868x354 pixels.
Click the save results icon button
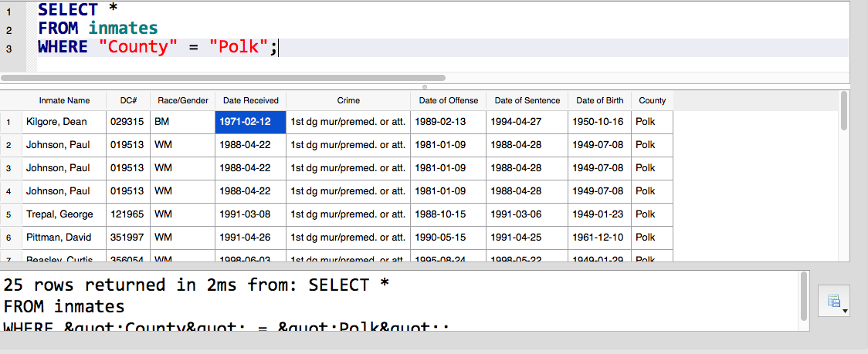tap(833, 301)
